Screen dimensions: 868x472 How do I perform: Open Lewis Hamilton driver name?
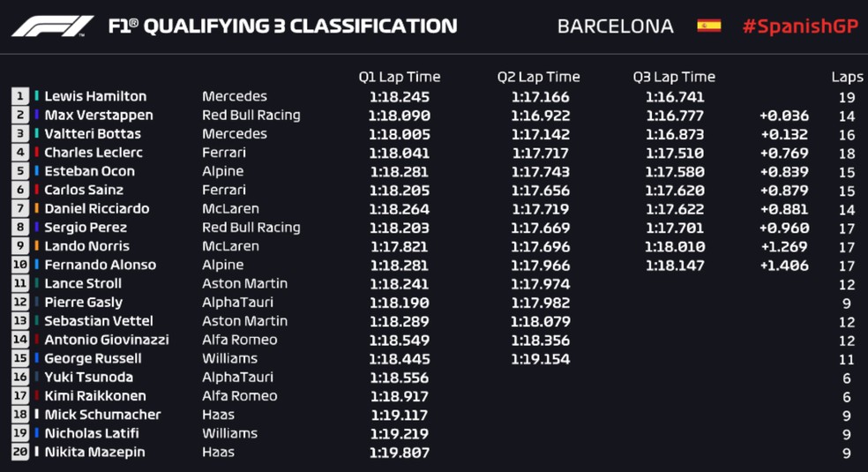95,96
